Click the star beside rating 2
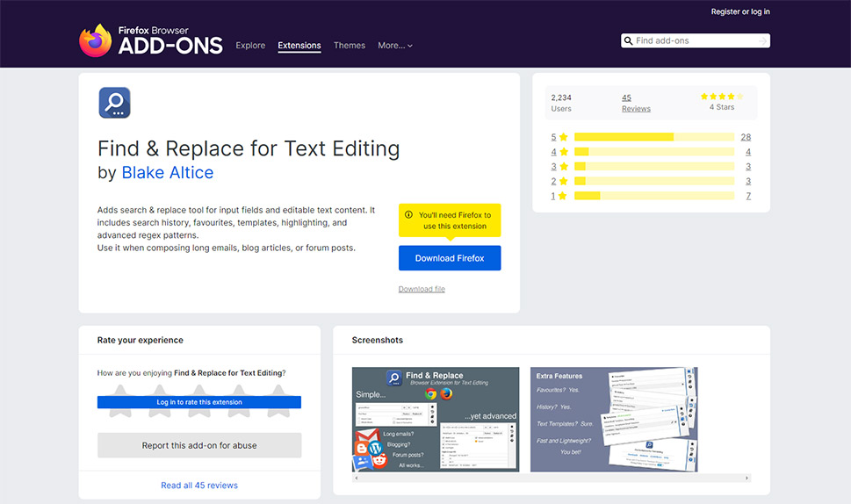 point(563,181)
